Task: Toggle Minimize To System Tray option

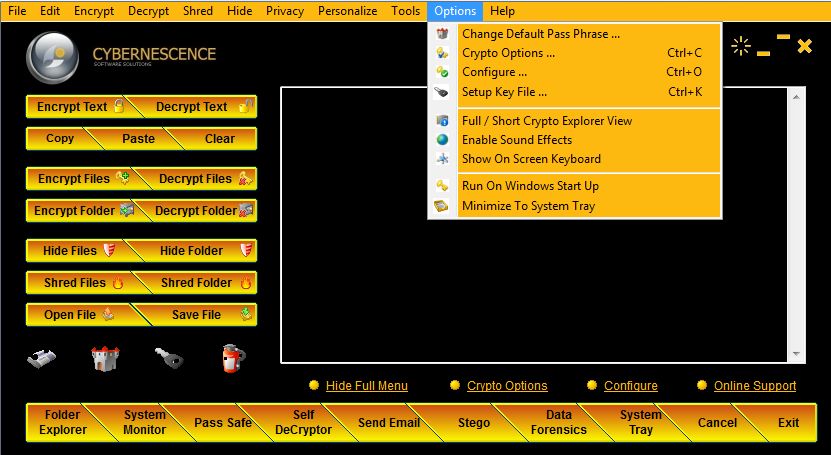Action: [574, 206]
